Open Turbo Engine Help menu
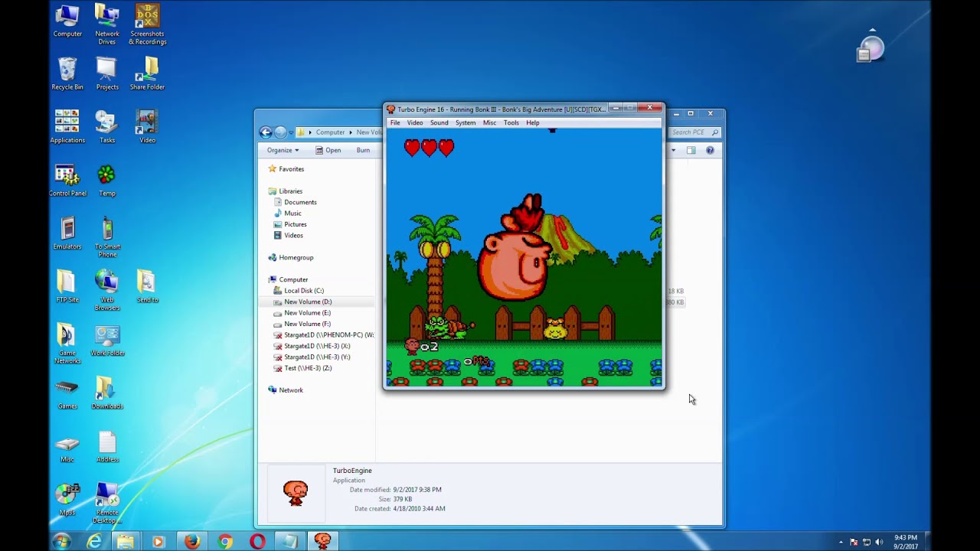 [x=533, y=122]
